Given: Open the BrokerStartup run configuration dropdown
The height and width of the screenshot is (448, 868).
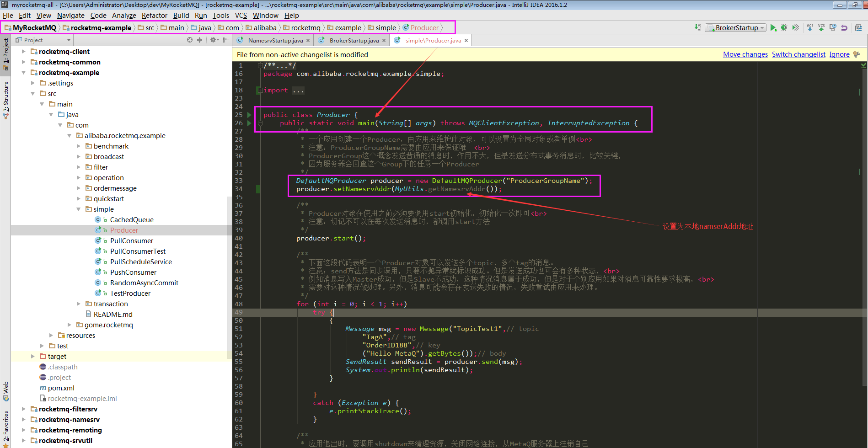Looking at the screenshot, I should click(736, 28).
